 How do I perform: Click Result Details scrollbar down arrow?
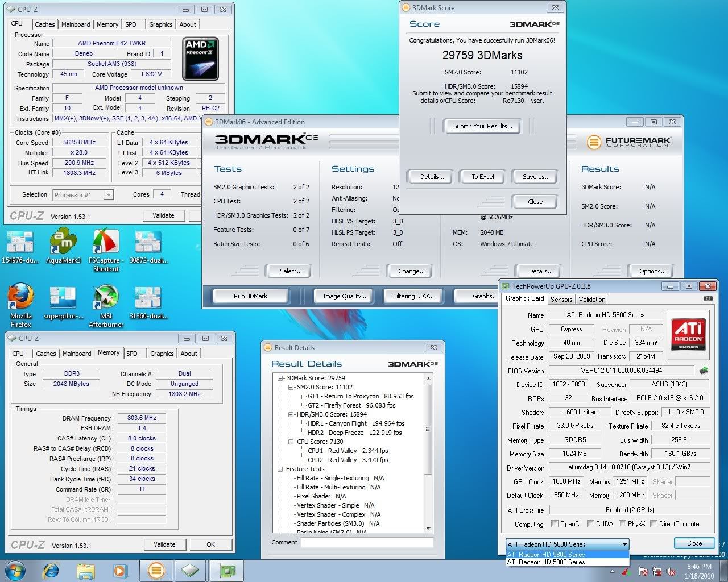428,529
